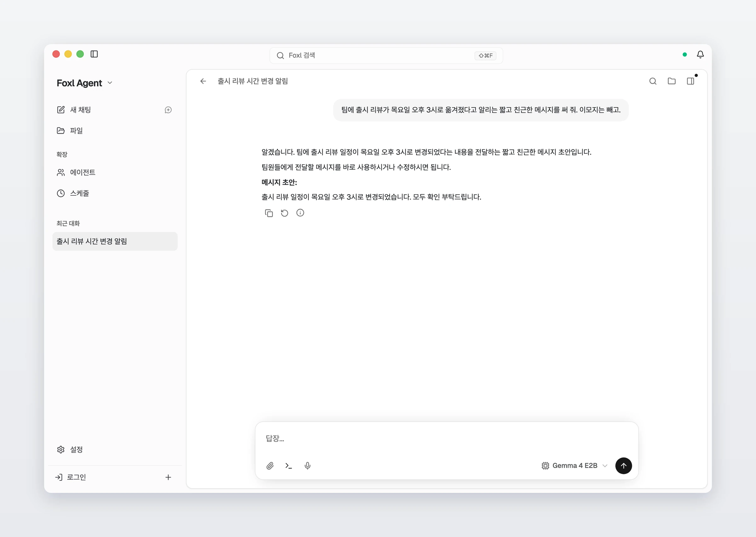This screenshot has width=756, height=537.
Task: Search within this chat
Action: [653, 81]
